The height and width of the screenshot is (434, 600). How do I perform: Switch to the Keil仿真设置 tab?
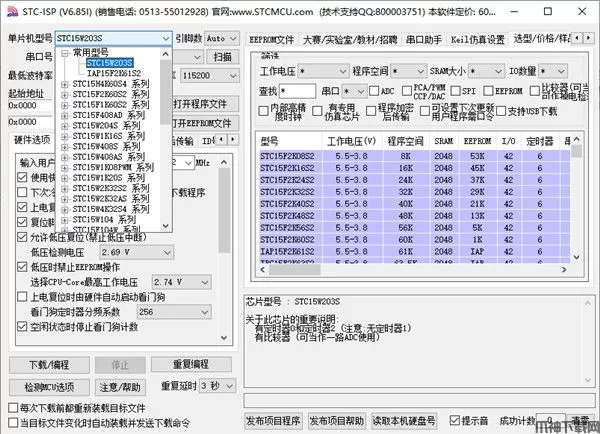point(477,39)
